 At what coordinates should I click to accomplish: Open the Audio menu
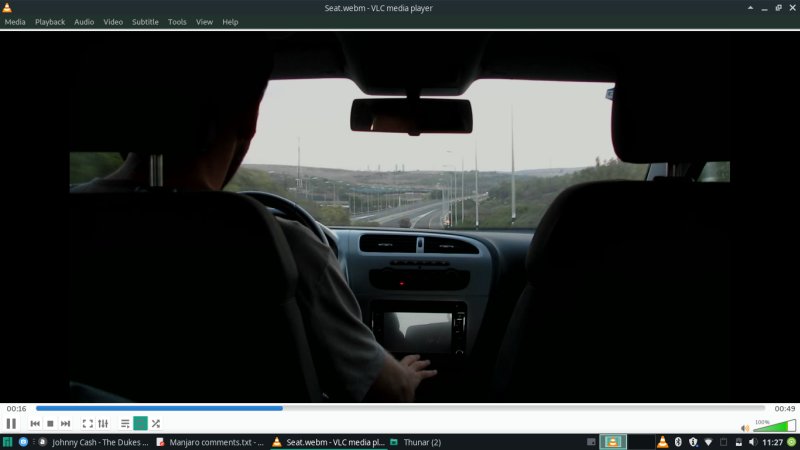84,22
